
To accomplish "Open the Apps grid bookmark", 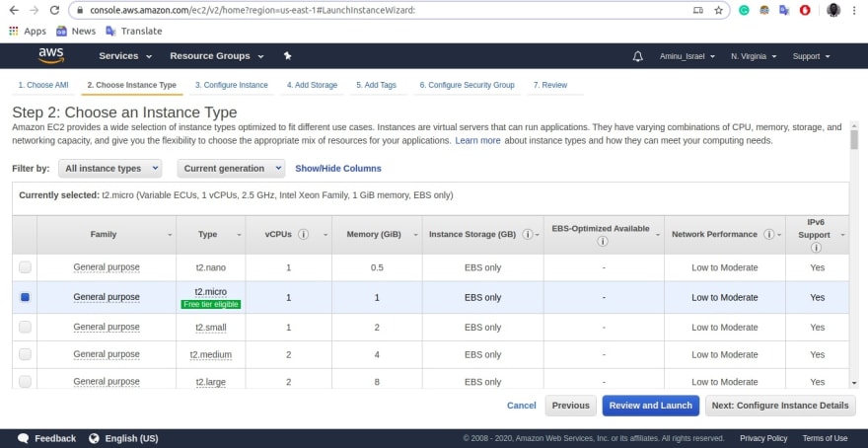I will coord(28,31).
